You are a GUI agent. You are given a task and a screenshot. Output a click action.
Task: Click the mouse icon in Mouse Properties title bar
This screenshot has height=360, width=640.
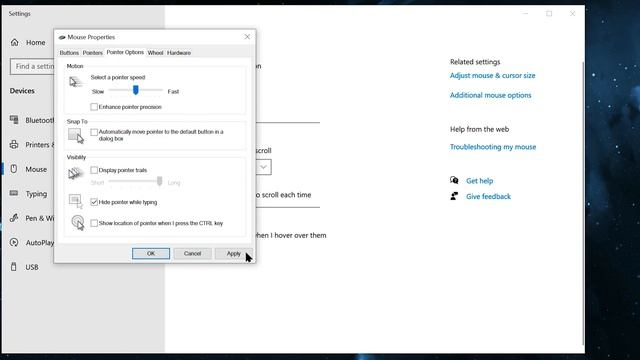(x=62, y=37)
